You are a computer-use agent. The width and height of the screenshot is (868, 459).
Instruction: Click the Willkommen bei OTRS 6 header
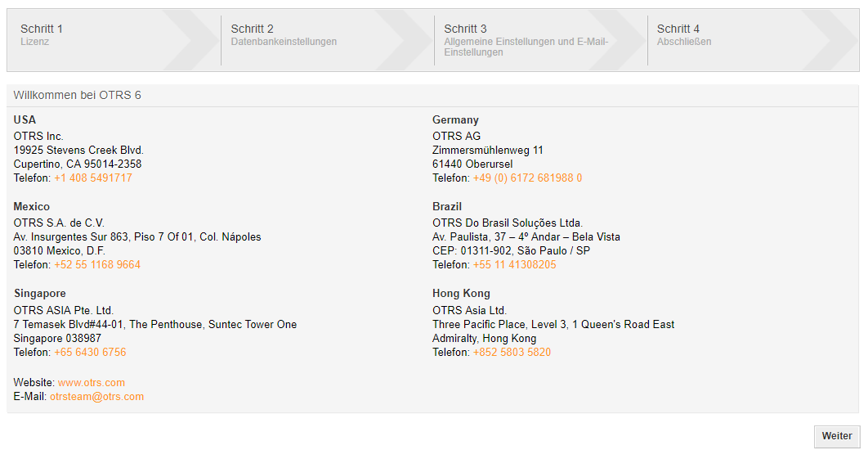(x=77, y=95)
